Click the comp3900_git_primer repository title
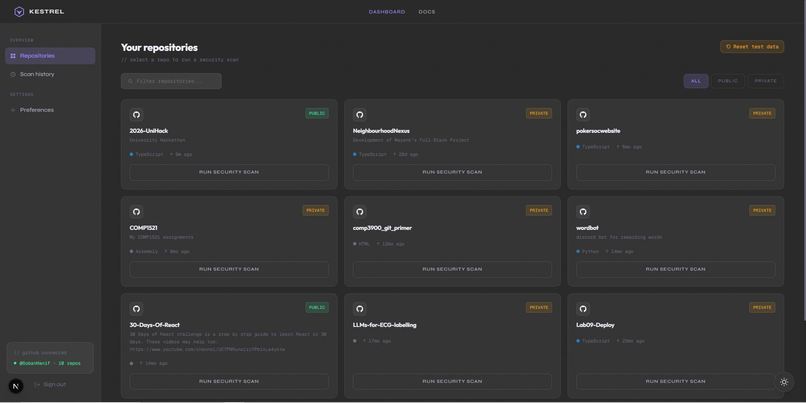Screen dimensions: 806x403 pos(382,228)
